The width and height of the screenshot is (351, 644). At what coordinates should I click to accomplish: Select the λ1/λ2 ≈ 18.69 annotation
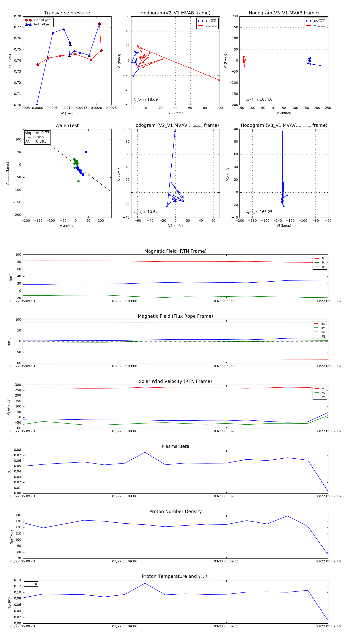pyautogui.click(x=146, y=100)
